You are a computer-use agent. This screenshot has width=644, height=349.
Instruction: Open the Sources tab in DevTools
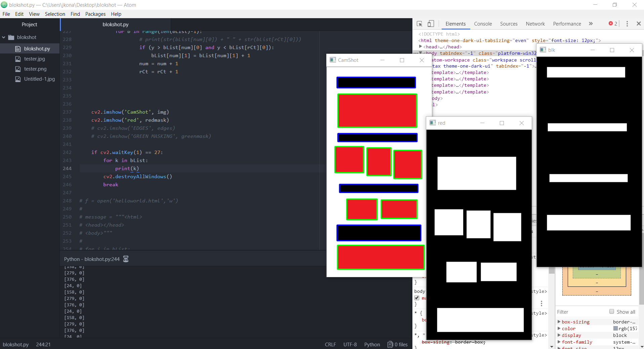coord(509,24)
